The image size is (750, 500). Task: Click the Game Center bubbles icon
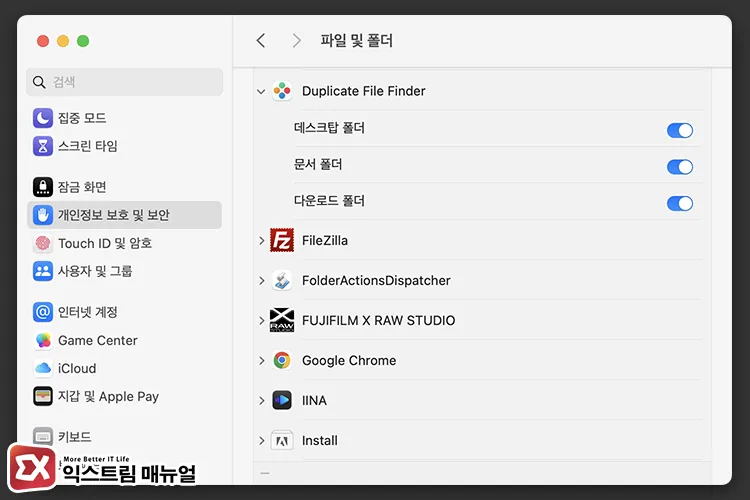pyautogui.click(x=43, y=340)
